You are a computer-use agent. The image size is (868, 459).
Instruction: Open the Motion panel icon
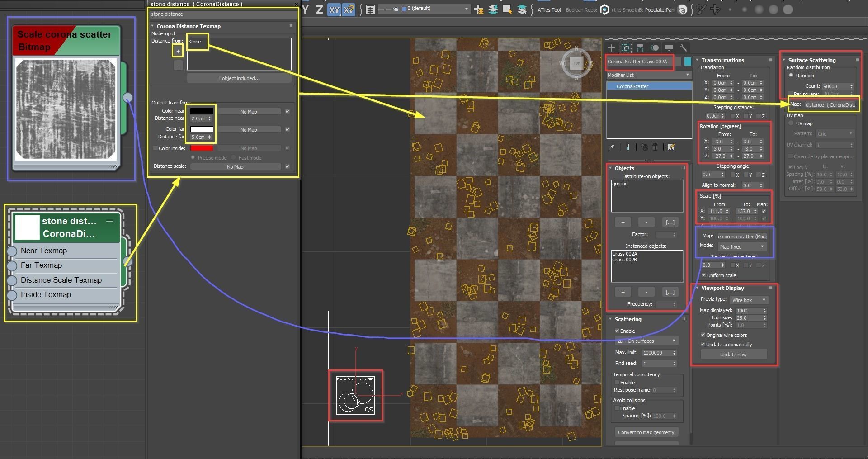[x=655, y=47]
